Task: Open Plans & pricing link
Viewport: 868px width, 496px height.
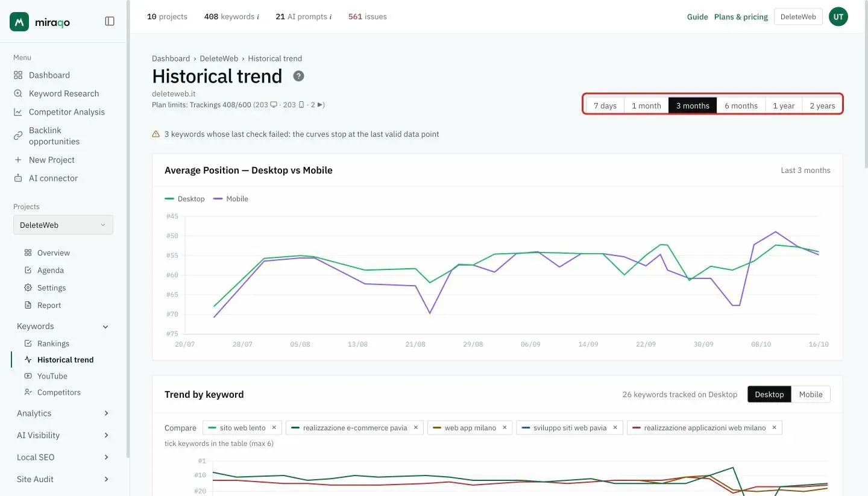Action: (x=741, y=17)
